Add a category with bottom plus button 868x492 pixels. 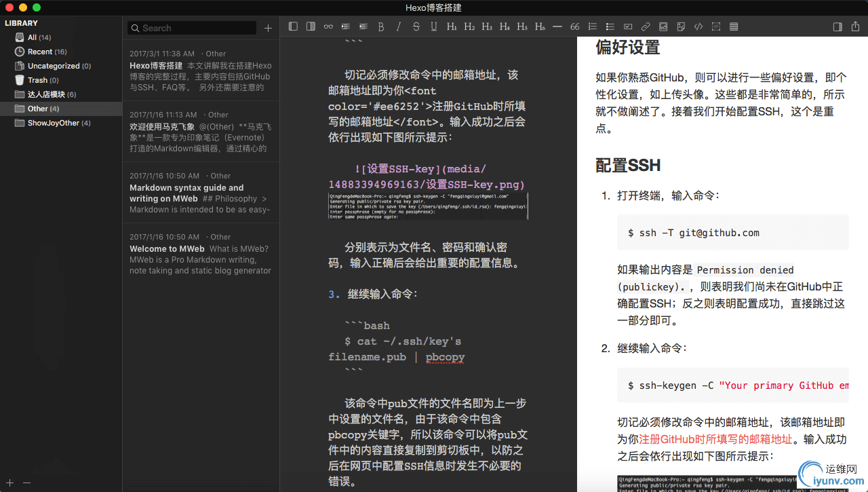click(x=9, y=482)
